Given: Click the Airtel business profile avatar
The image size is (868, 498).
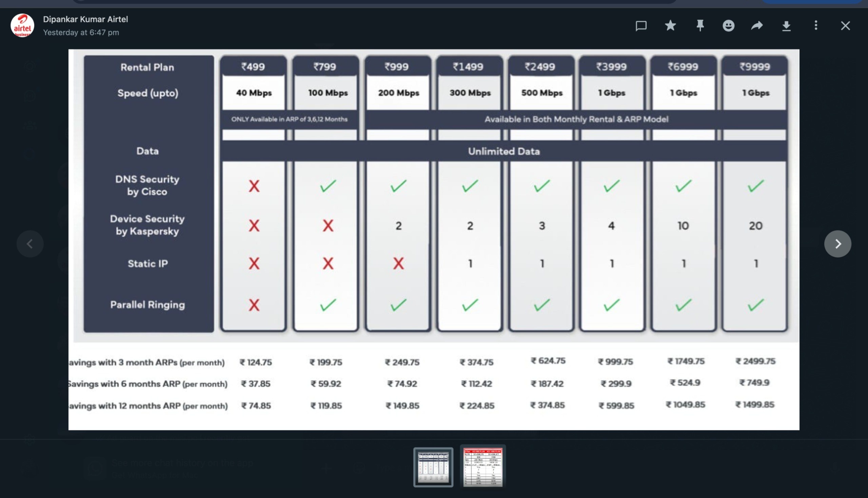Looking at the screenshot, I should click(x=22, y=26).
